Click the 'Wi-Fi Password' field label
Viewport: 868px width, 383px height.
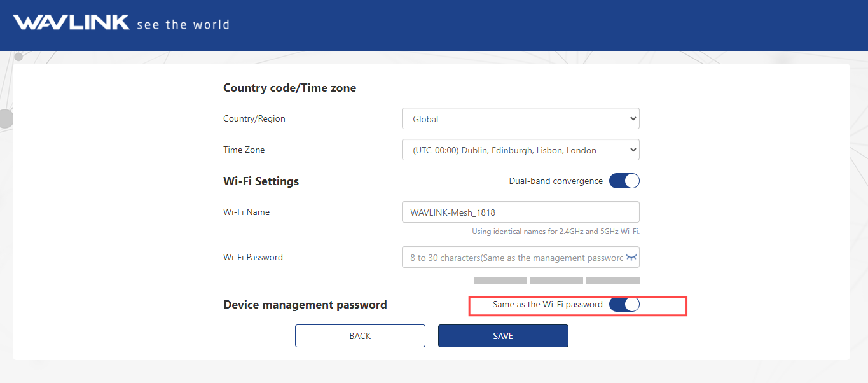tap(252, 258)
